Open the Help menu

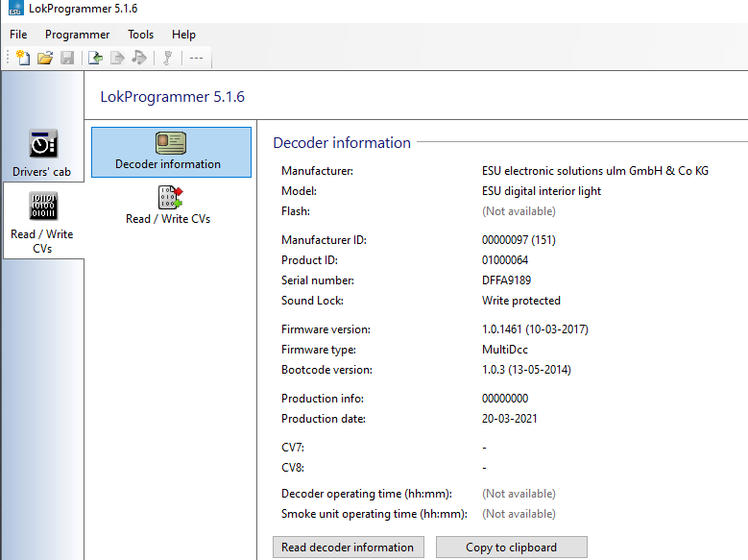tap(183, 35)
